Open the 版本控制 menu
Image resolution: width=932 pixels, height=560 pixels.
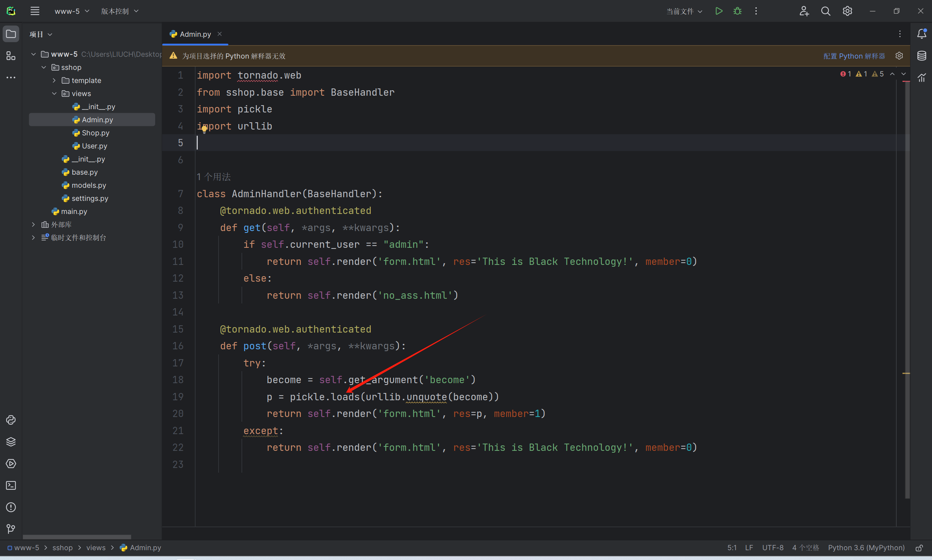click(119, 11)
